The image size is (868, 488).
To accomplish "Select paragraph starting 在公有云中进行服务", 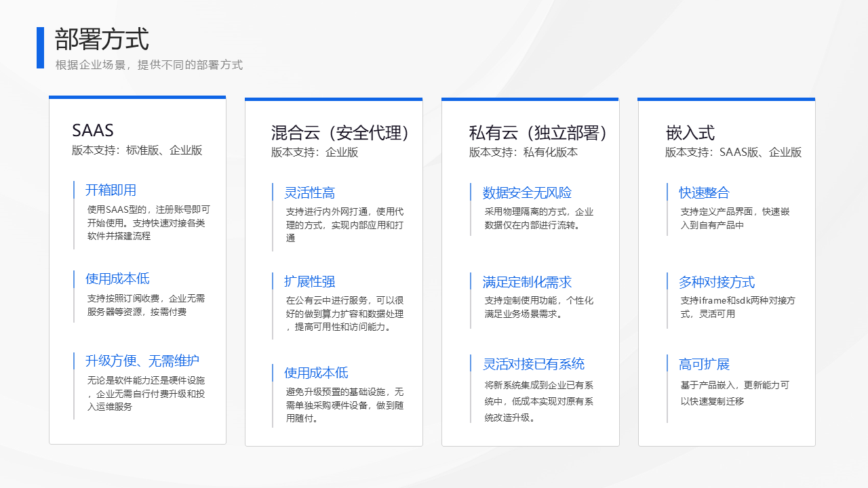I will point(344,314).
